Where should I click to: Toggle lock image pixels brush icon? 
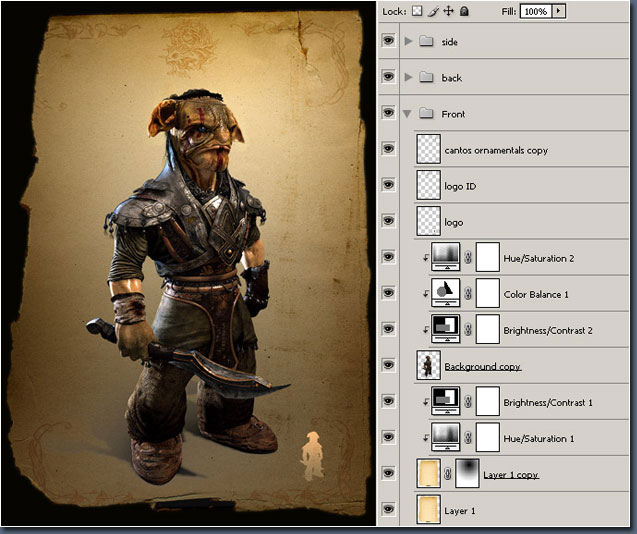(433, 11)
